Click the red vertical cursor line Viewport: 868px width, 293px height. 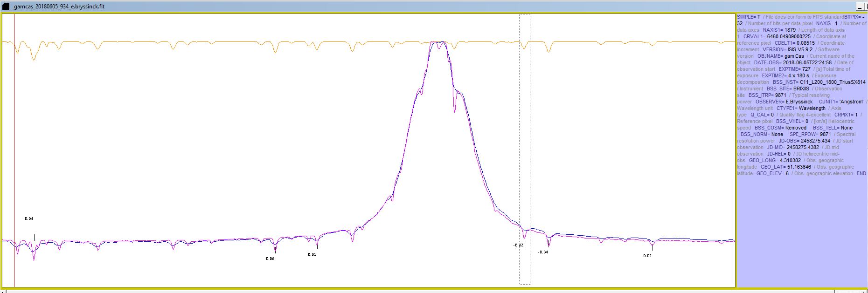tap(14, 140)
